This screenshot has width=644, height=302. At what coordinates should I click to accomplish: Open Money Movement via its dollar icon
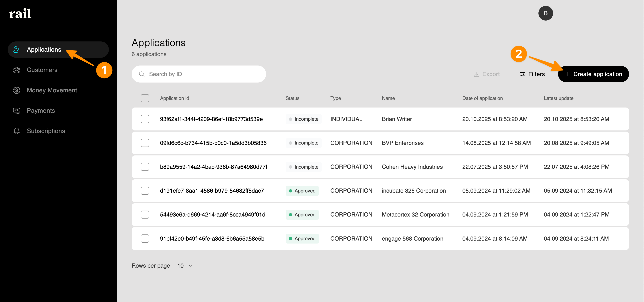[16, 90]
